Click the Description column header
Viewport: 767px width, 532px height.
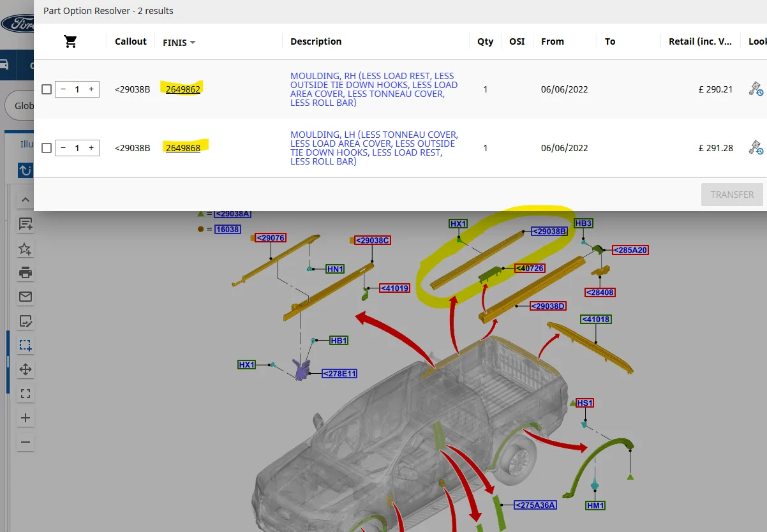click(316, 41)
